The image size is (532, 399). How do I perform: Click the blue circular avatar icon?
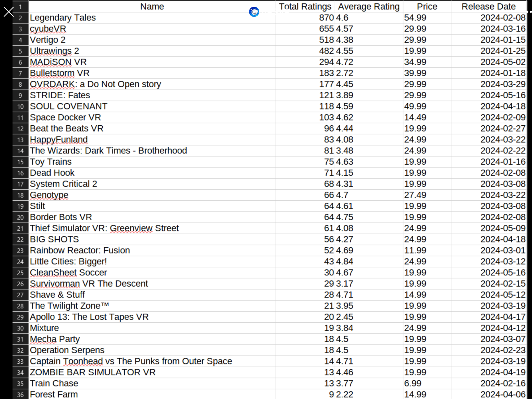point(254,12)
